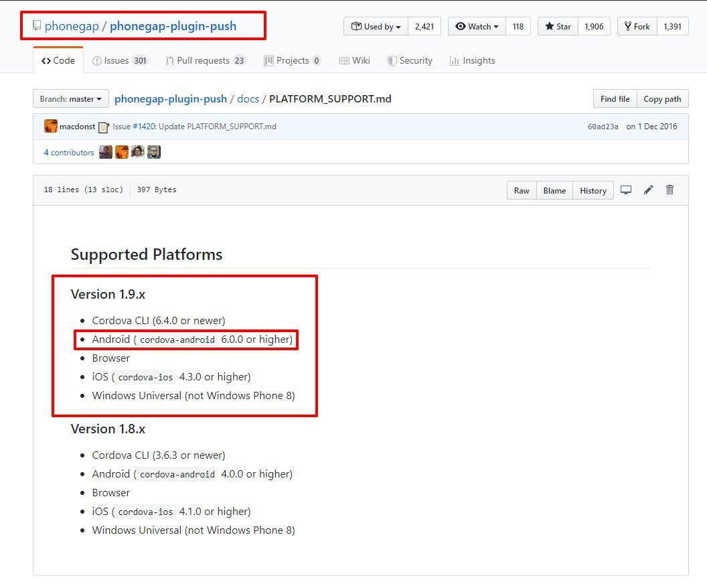Viewport: 707px width, 588px height.
Task: Click the Version 1.9.x heading
Action: [108, 294]
